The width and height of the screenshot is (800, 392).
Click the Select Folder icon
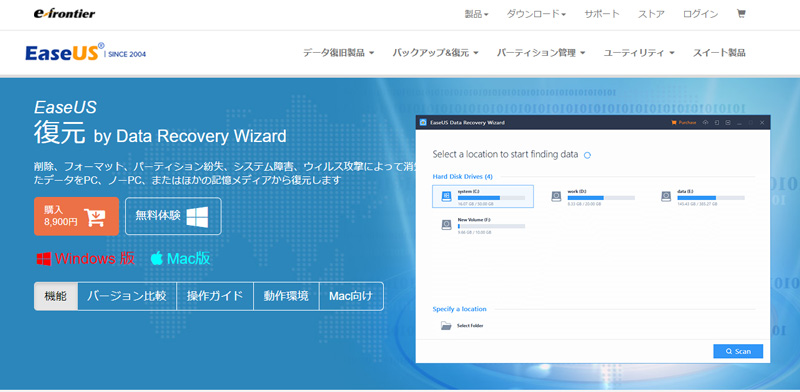446,325
